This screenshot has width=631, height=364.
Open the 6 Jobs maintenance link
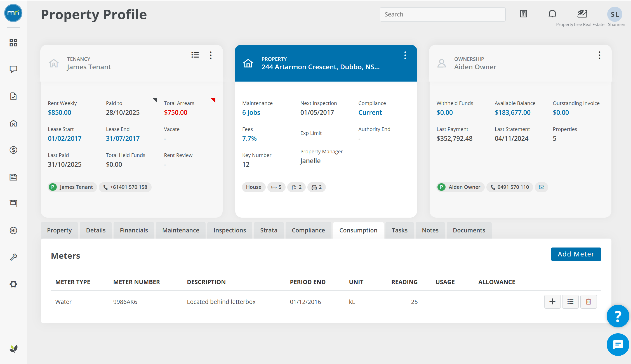click(251, 113)
